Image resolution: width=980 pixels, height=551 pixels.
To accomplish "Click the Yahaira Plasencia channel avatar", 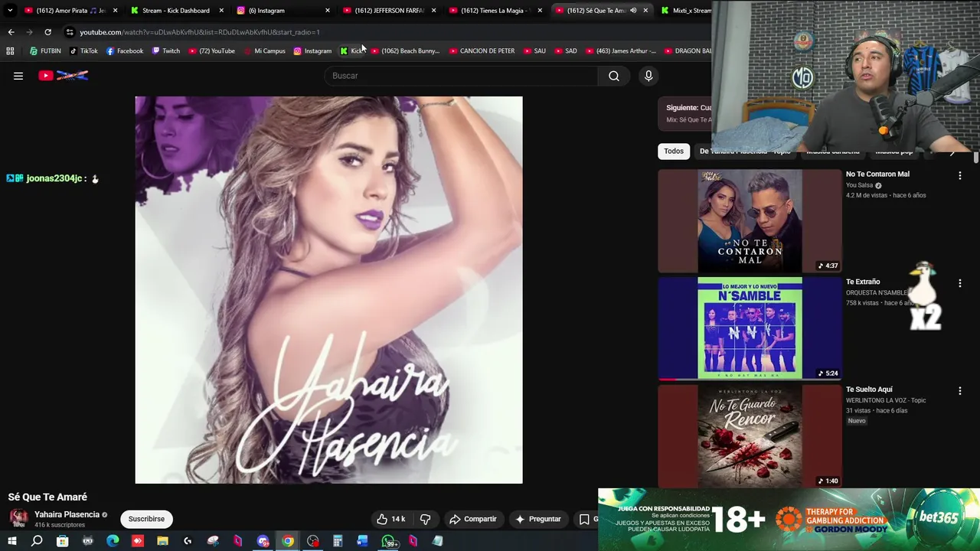I will pos(18,518).
